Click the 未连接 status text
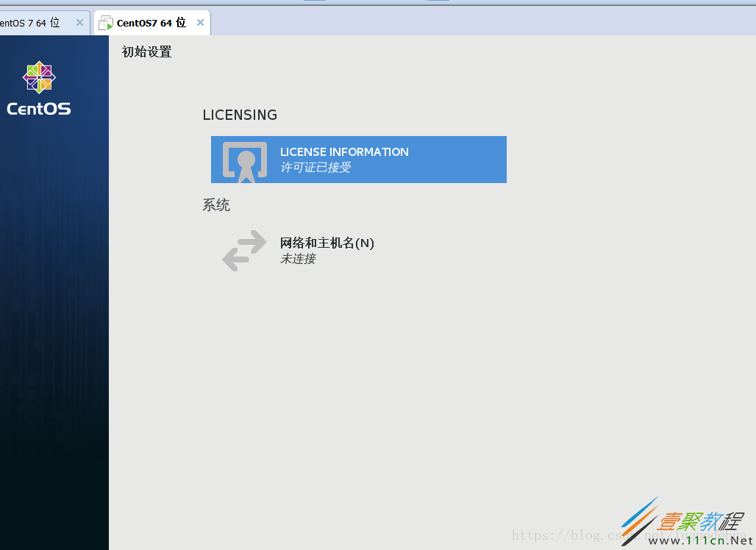756x550 pixels. click(x=298, y=259)
